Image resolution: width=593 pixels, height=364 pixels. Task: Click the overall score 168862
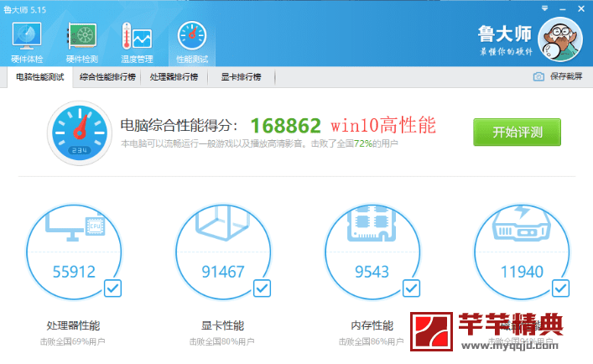[x=285, y=126]
